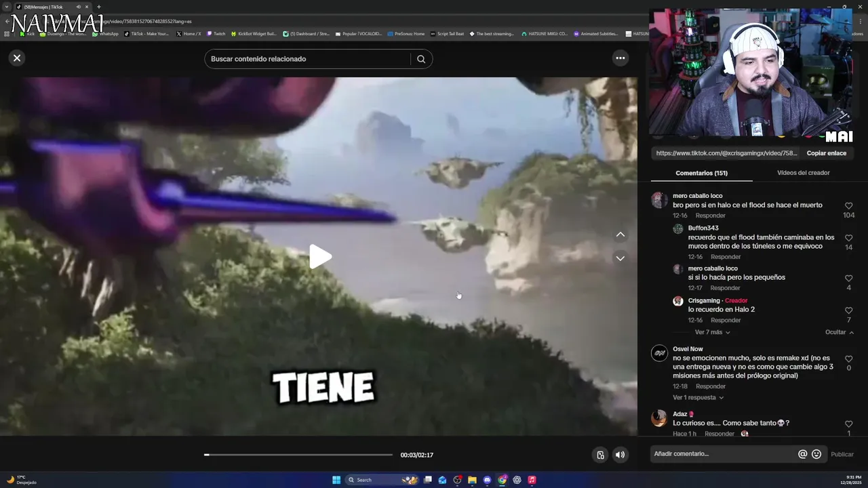The image size is (868, 488).
Task: Like Osvel Now's remake comment
Action: (x=848, y=359)
